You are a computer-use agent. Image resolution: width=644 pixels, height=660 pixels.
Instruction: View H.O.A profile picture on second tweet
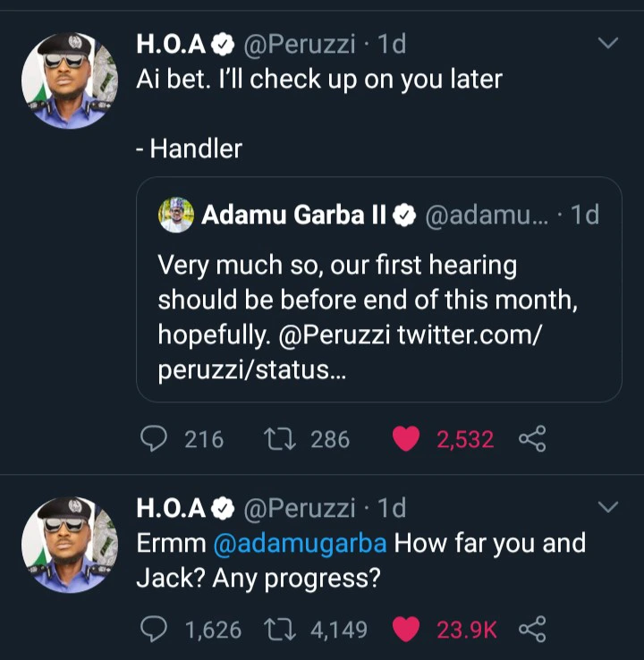click(x=70, y=546)
